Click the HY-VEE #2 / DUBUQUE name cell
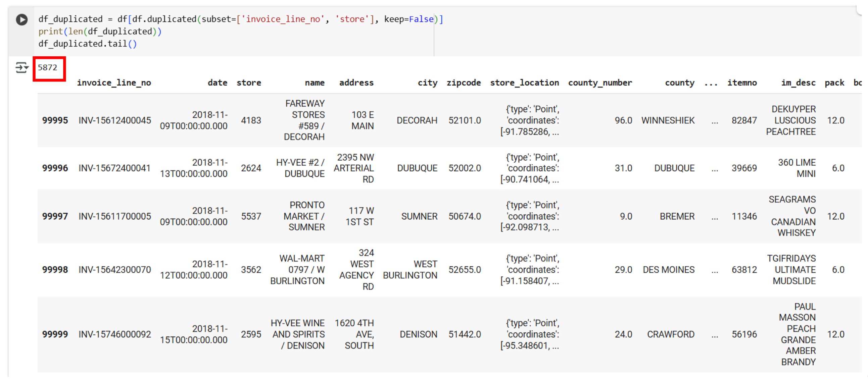Viewport: 868px width, 381px height. coord(300,168)
